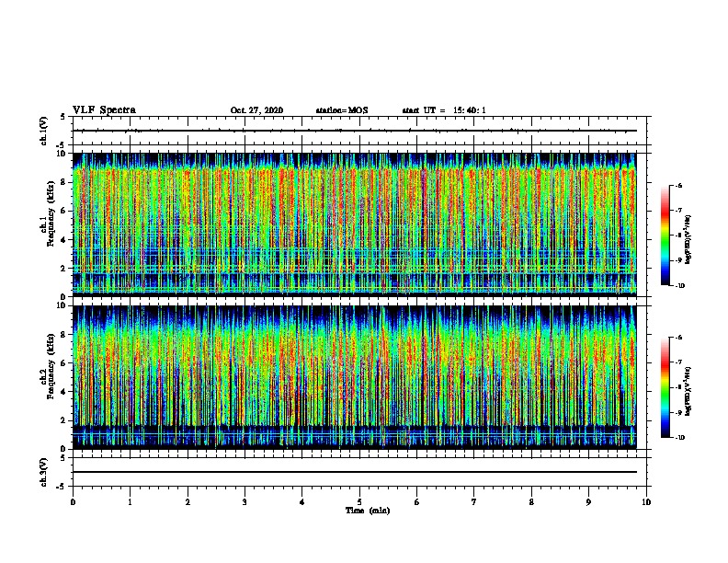Click the ch.1 spectrogram "2" kHz tick label
The width and height of the screenshot is (728, 563).
pyautogui.click(x=63, y=268)
